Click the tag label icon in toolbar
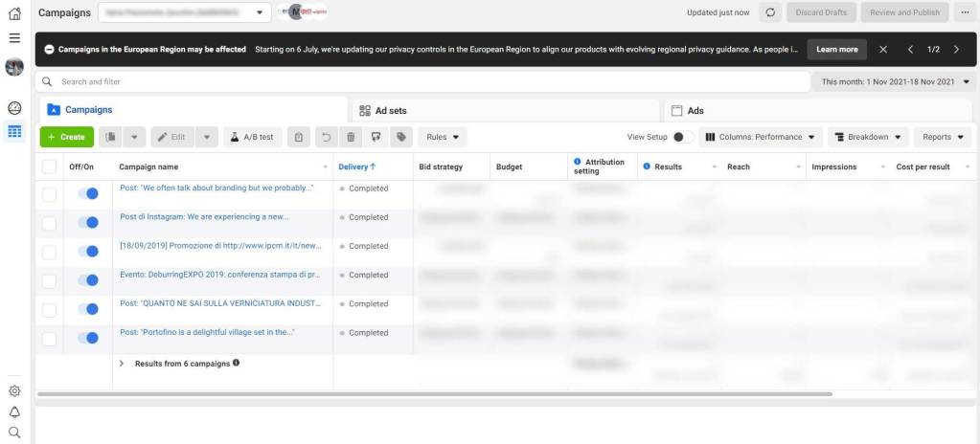Screen dimensions: 980x444 pyautogui.click(x=400, y=137)
